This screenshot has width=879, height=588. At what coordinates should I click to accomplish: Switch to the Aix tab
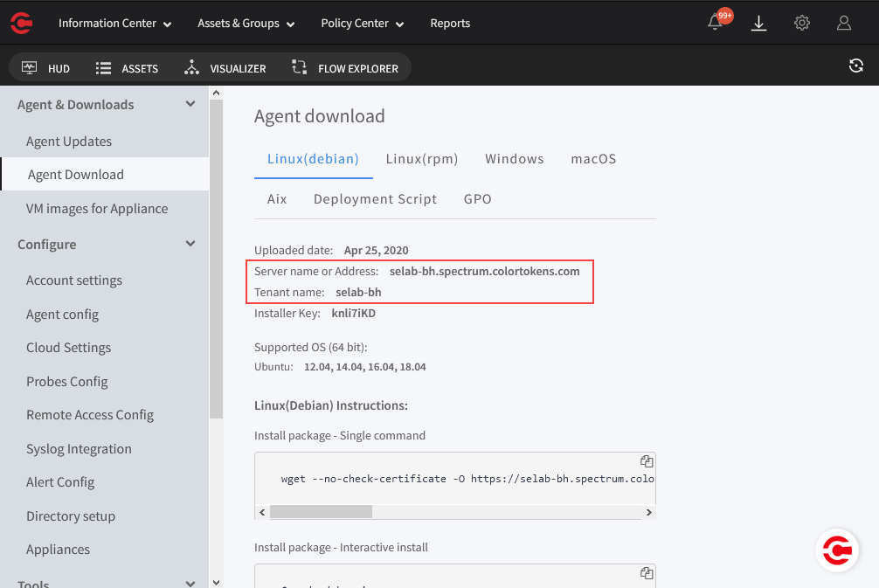277,199
